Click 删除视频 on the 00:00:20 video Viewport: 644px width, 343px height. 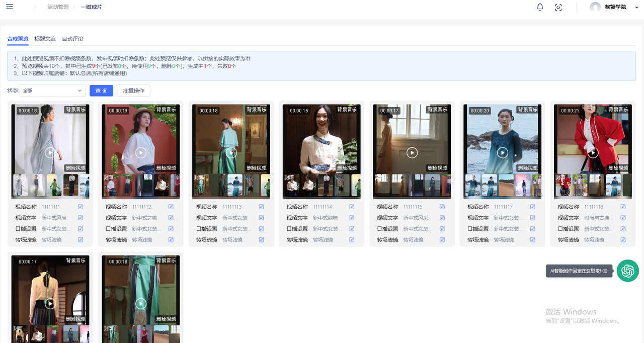[528, 168]
